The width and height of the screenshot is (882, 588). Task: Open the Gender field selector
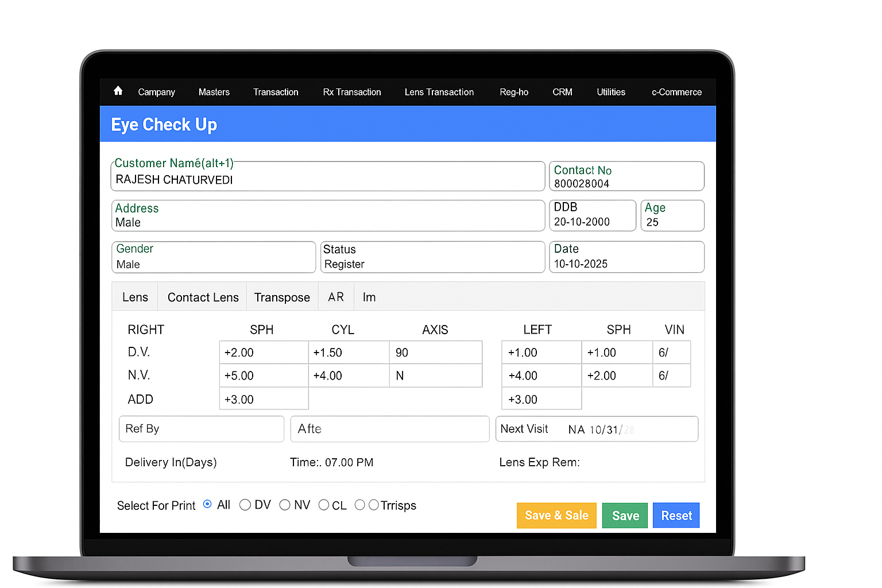click(x=214, y=257)
